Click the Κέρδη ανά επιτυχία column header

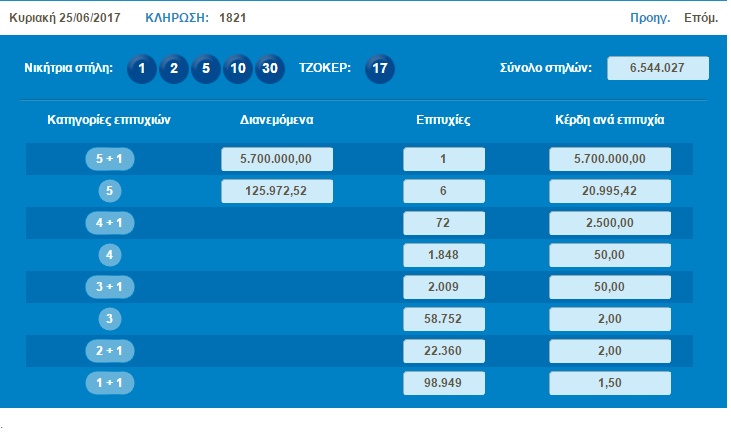pyautogui.click(x=609, y=120)
